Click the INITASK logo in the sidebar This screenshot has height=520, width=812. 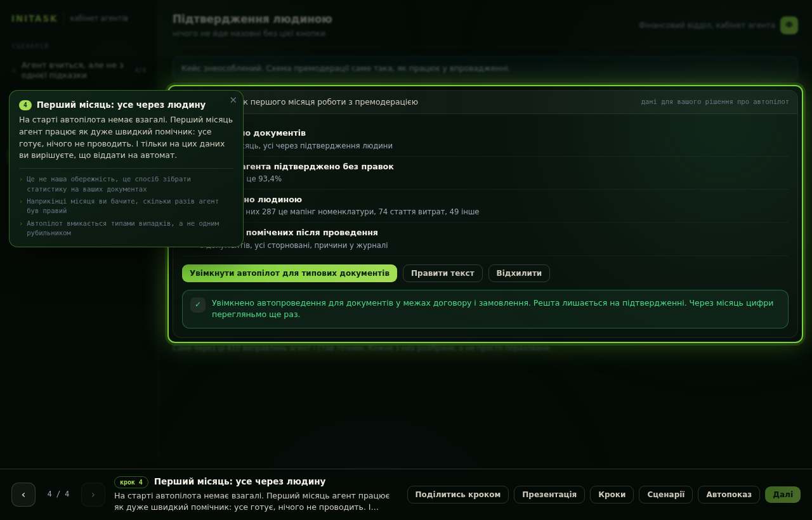tap(34, 18)
